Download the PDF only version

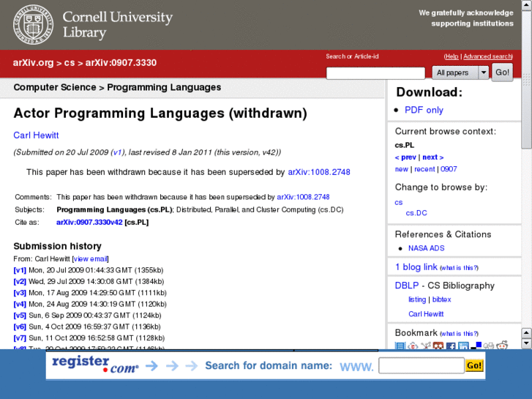click(x=424, y=110)
